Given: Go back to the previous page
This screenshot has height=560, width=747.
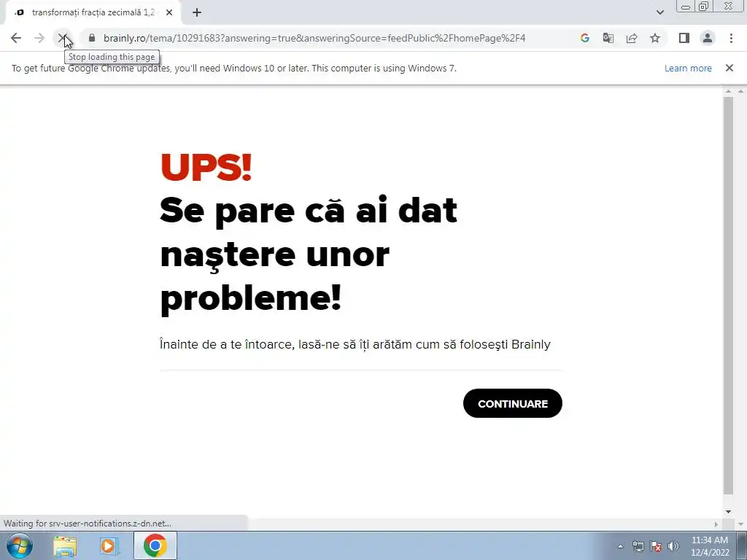Looking at the screenshot, I should pos(16,38).
